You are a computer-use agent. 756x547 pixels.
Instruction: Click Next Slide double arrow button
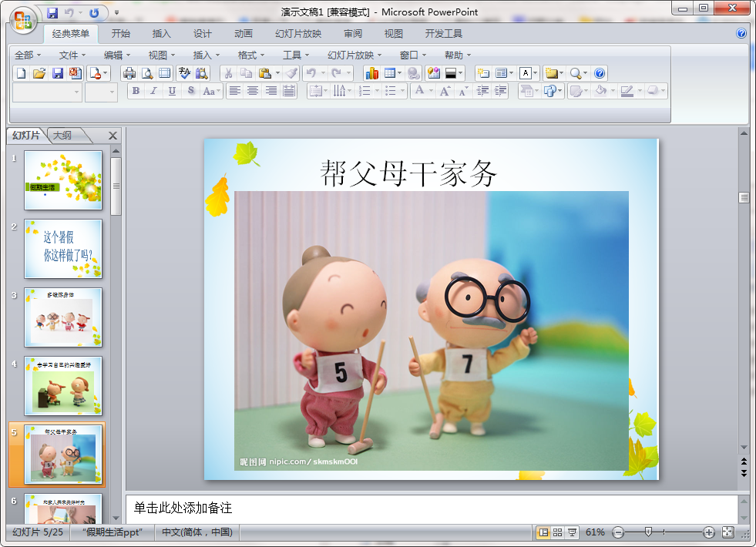tap(744, 473)
